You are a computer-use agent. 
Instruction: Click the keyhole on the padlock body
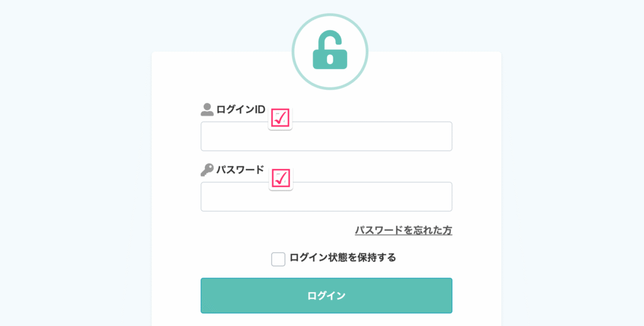pyautogui.click(x=330, y=59)
